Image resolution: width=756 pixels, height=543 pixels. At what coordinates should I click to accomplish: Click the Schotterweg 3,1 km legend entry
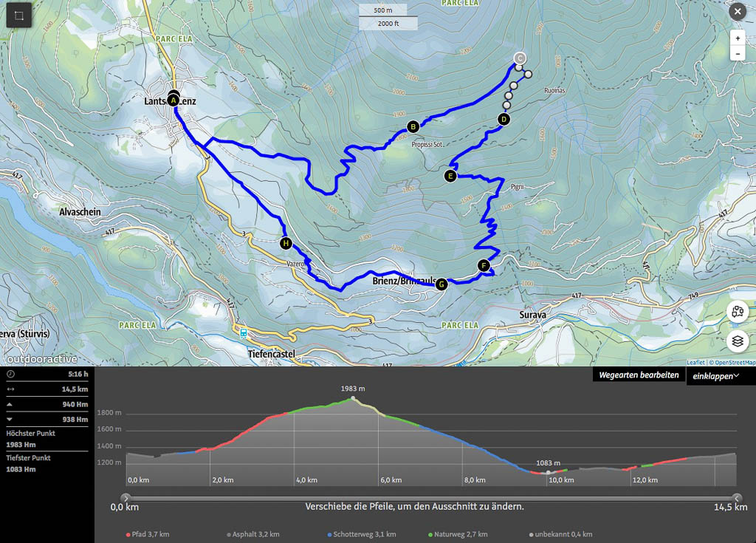tap(360, 534)
